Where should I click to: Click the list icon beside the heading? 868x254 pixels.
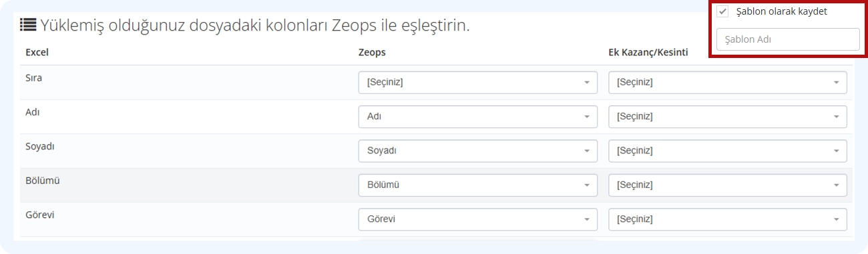(x=28, y=25)
